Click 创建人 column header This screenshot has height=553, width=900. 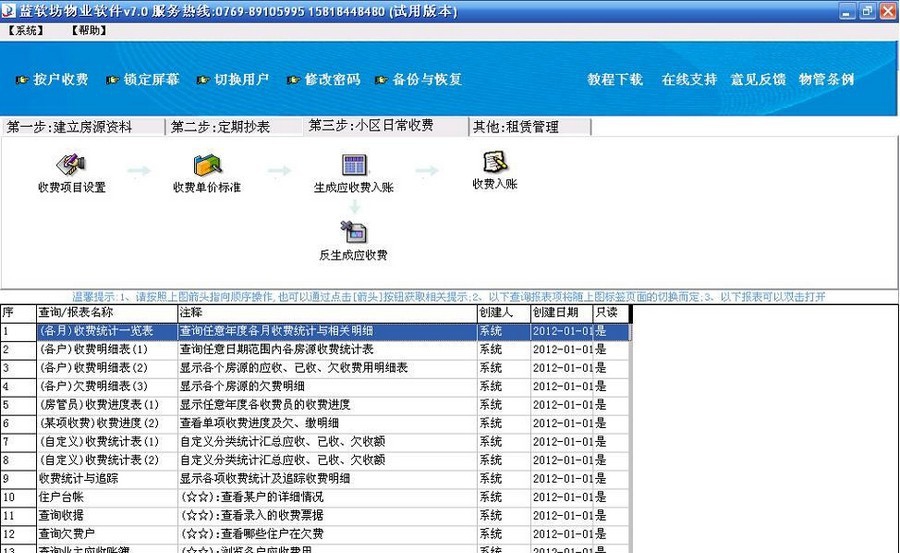coord(504,313)
